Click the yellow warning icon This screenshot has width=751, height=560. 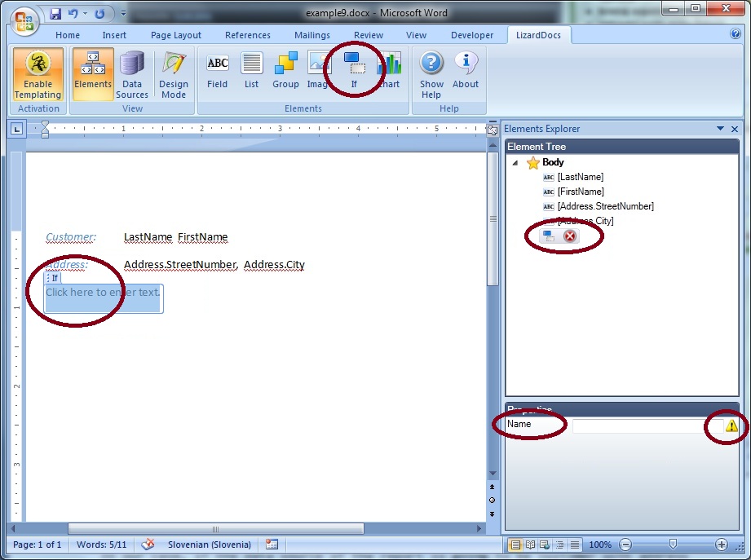pos(731,426)
